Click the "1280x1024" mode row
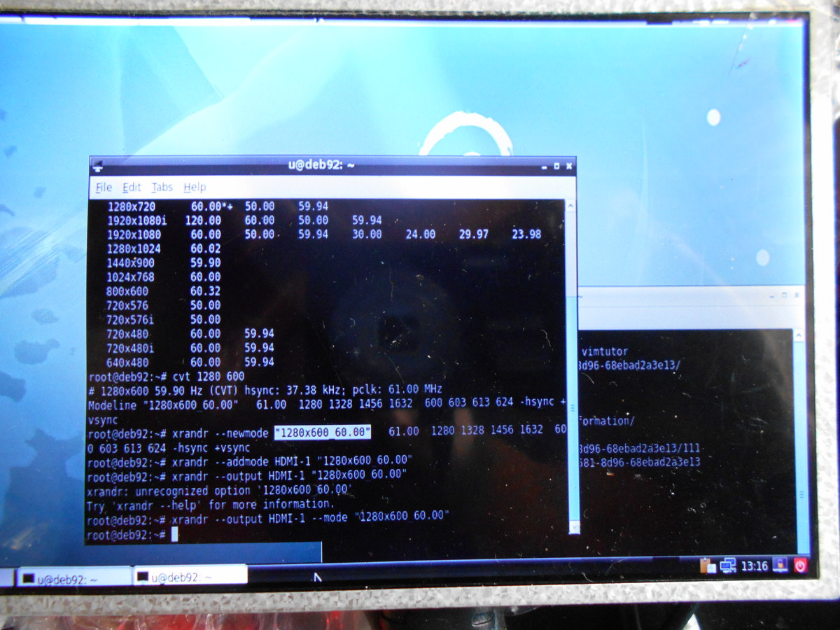The width and height of the screenshot is (840, 630). pyautogui.click(x=164, y=248)
